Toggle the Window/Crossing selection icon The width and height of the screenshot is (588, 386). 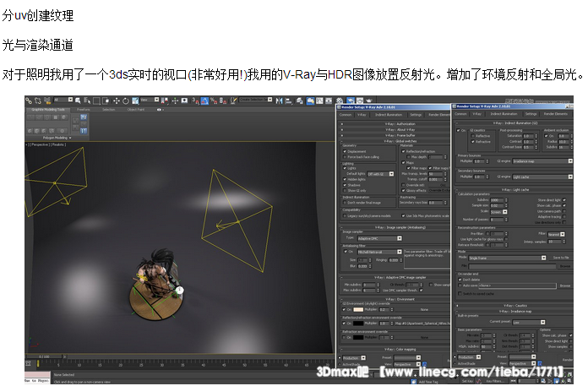(x=106, y=101)
